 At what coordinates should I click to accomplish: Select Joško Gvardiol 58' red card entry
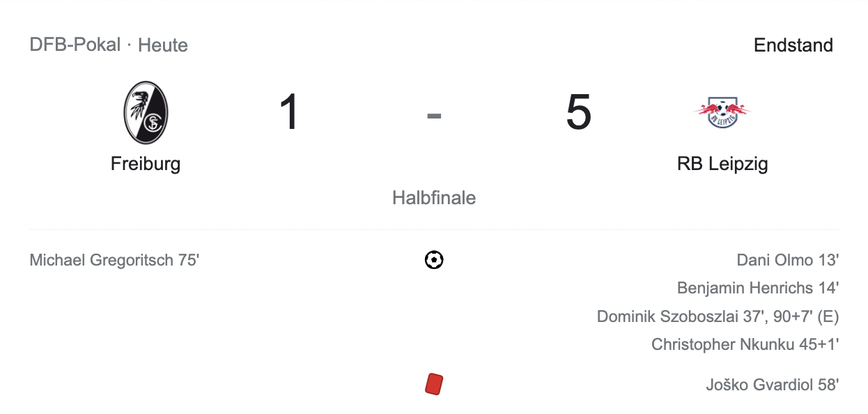tap(772, 384)
